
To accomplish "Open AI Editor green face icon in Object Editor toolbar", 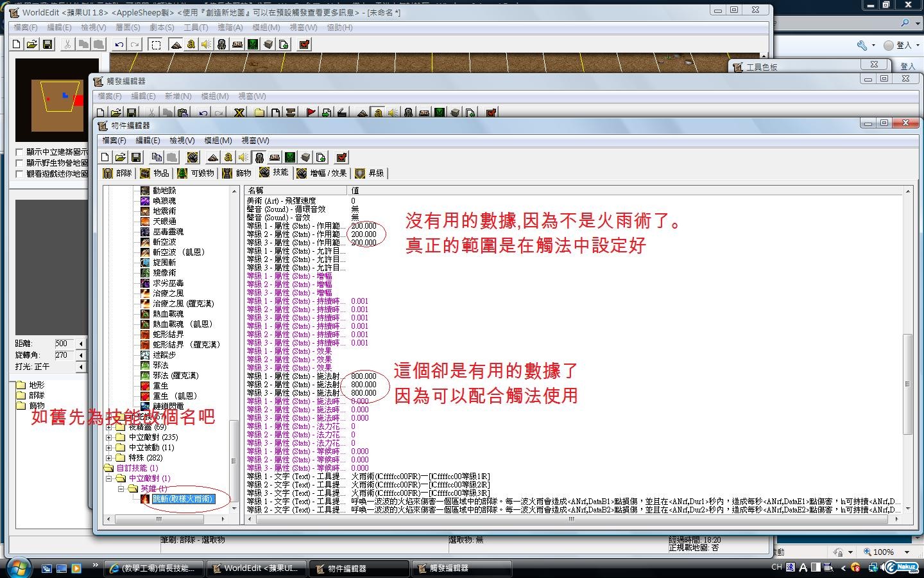I will [290, 157].
